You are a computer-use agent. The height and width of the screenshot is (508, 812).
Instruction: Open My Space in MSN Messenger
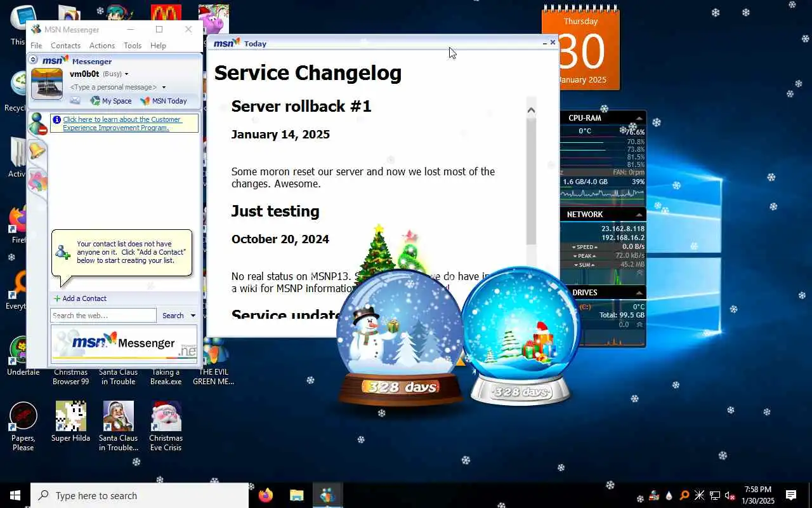click(111, 101)
